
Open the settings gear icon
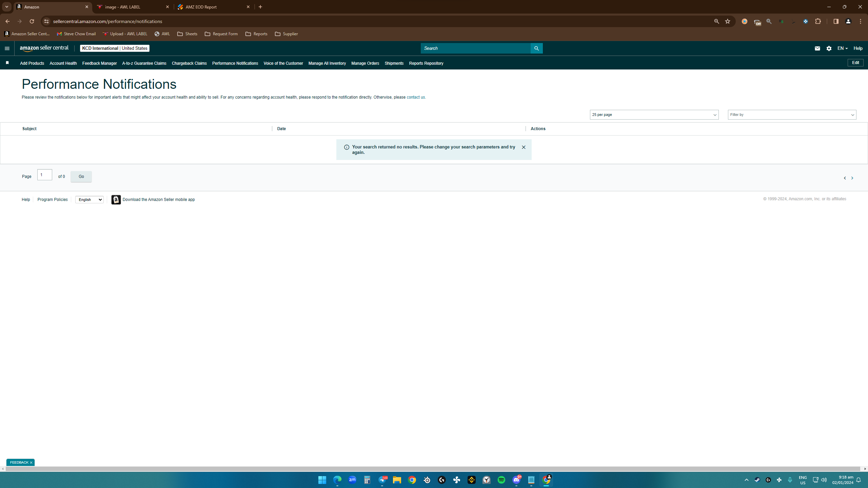pyautogui.click(x=829, y=48)
